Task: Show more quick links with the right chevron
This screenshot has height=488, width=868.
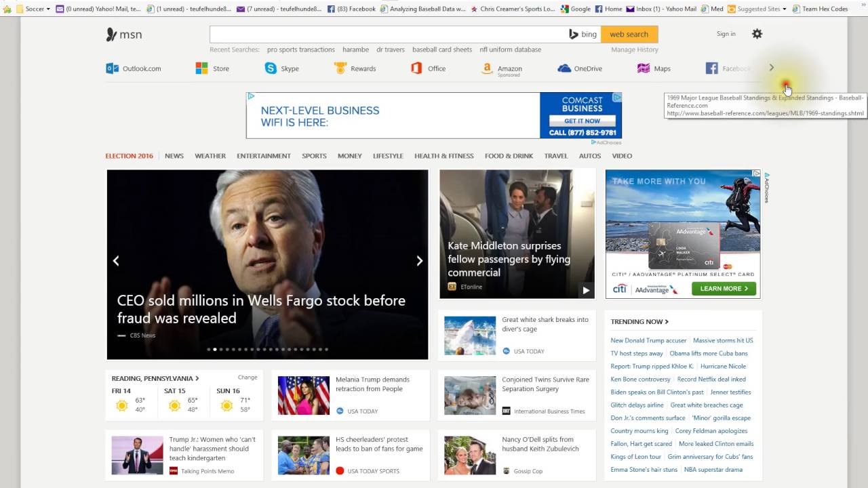Action: (x=771, y=68)
